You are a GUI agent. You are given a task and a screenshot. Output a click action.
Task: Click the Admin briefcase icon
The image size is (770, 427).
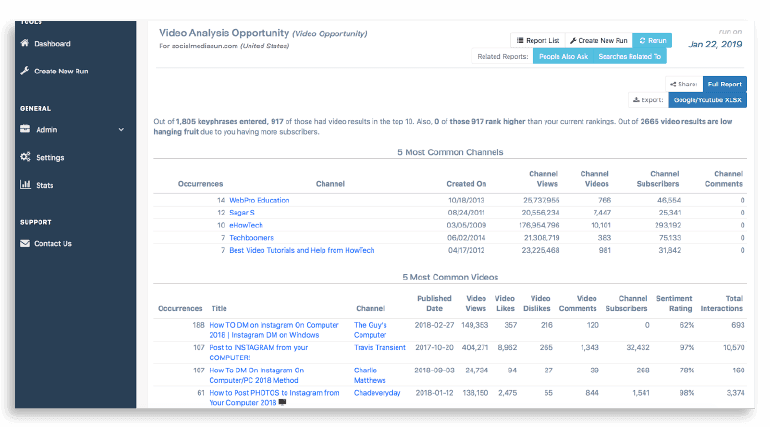[x=24, y=129]
